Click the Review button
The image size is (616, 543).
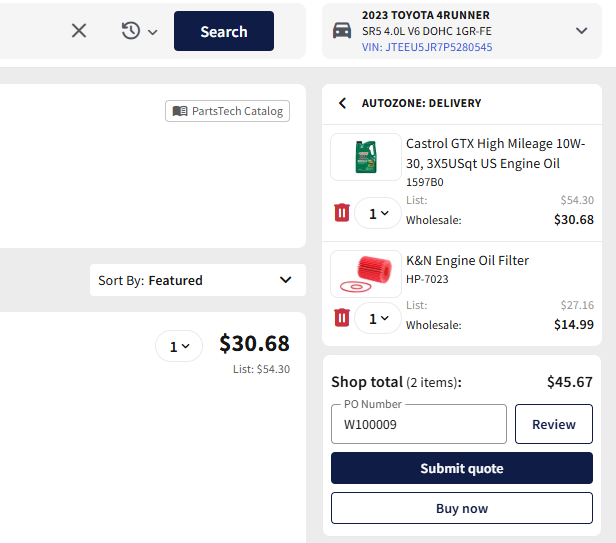point(554,424)
